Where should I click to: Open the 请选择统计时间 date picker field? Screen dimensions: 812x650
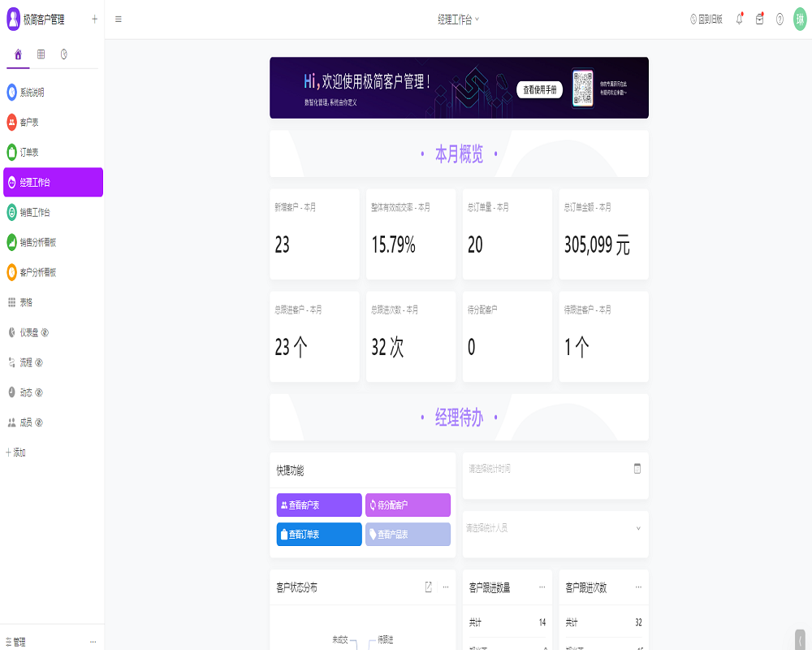(555, 468)
